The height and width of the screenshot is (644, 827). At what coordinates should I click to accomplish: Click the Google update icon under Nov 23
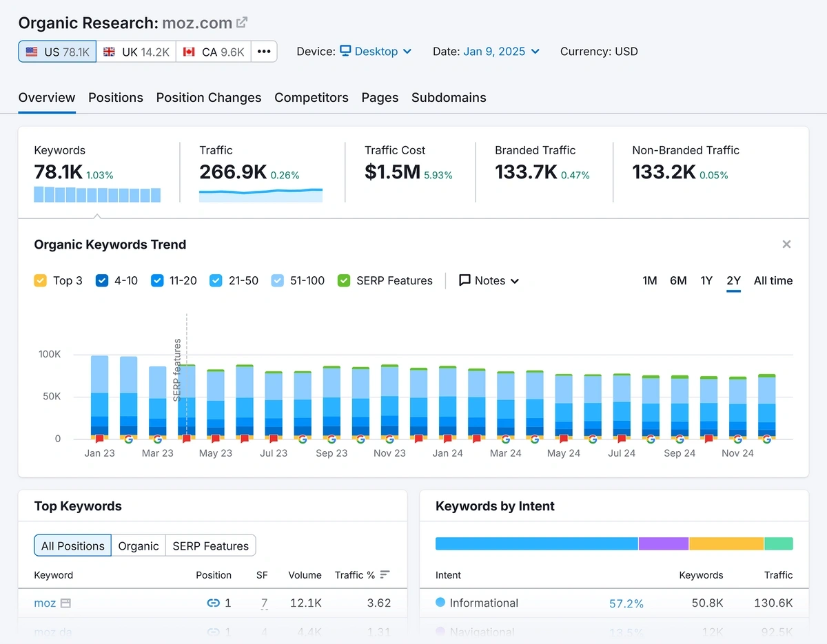389,439
